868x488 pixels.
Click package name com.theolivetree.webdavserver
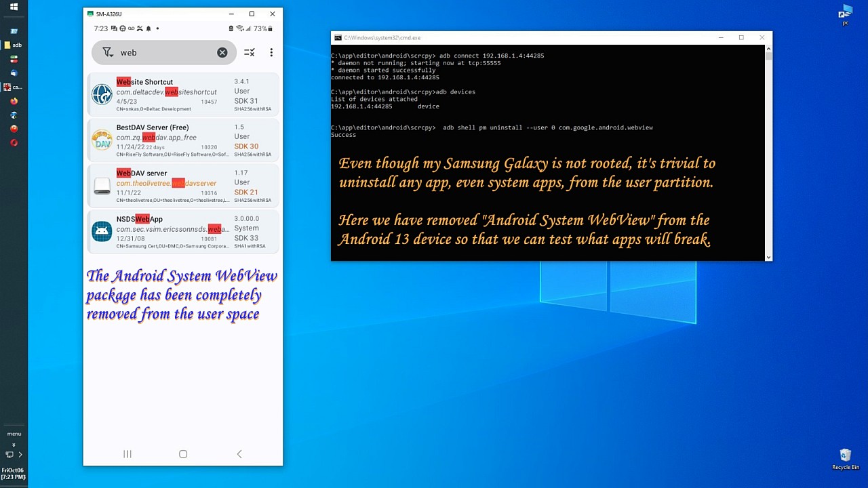(x=166, y=183)
